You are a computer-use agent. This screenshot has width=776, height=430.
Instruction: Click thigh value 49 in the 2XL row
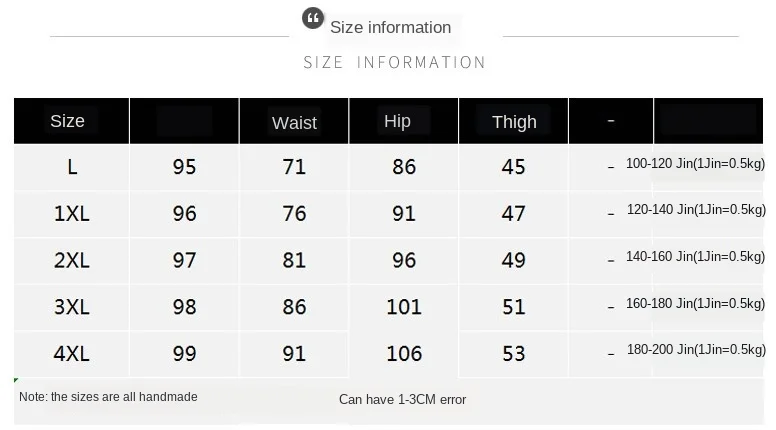pyautogui.click(x=513, y=260)
